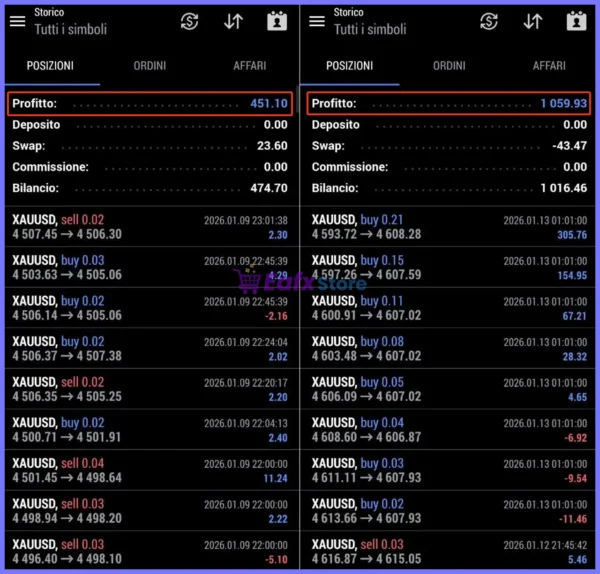Tap Bilancio 474.70 row
The height and width of the screenshot is (574, 600).
pos(150,188)
